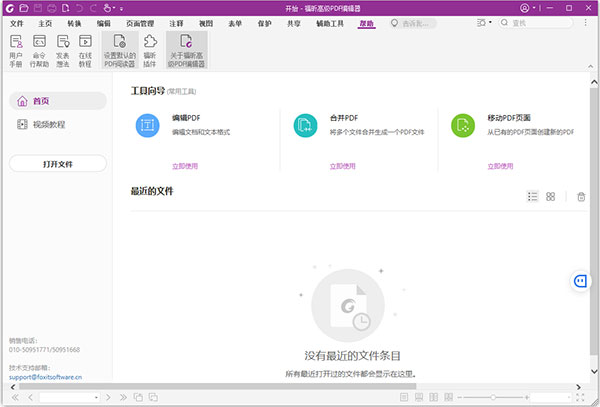Open the user account dropdown in title bar

[528, 8]
